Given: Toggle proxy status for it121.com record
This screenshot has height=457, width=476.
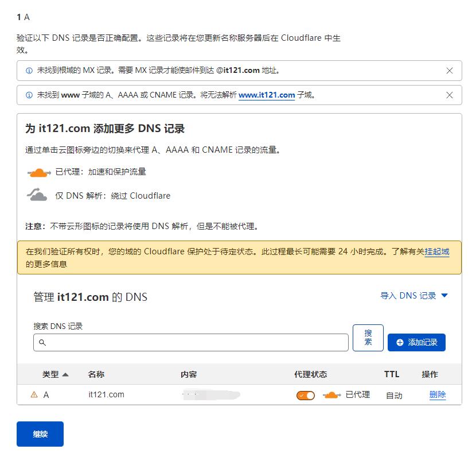Looking at the screenshot, I should 306,396.
